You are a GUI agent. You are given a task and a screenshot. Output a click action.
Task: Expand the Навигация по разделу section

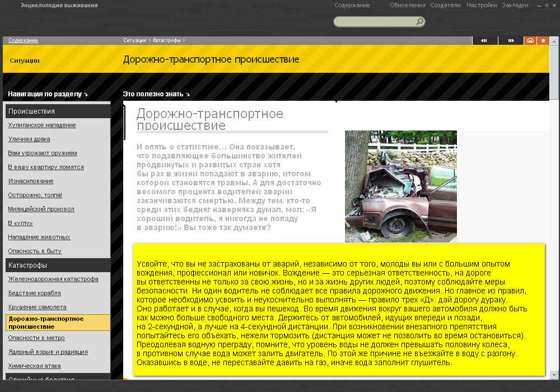pos(48,94)
